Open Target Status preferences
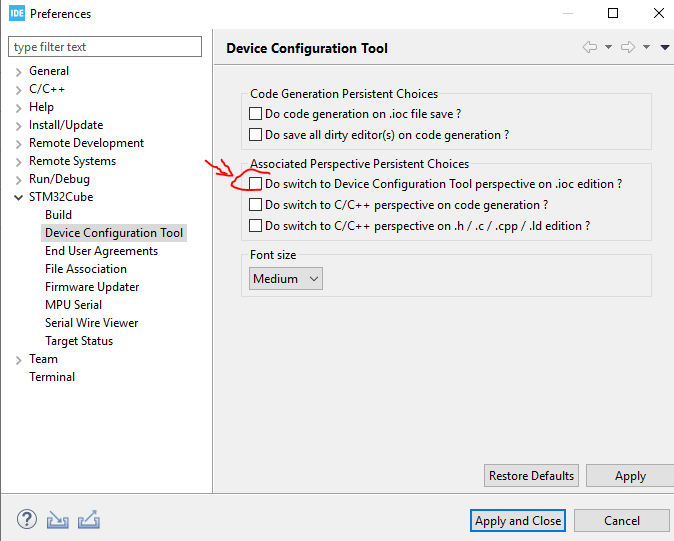Image resolution: width=674 pixels, height=541 pixels. [79, 341]
